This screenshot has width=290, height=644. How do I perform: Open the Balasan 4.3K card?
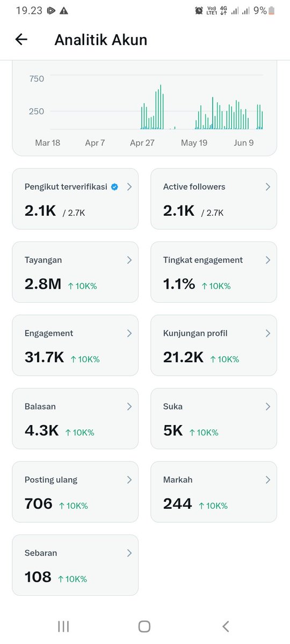tap(75, 419)
